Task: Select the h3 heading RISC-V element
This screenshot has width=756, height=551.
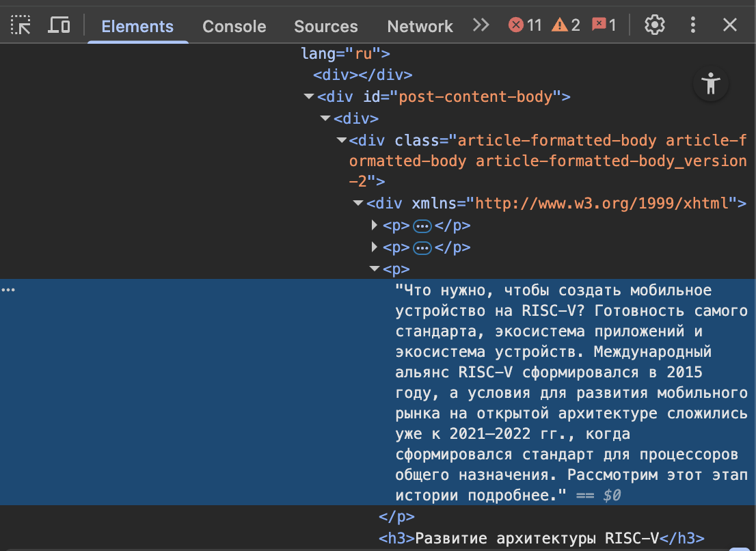Action: pos(541,538)
